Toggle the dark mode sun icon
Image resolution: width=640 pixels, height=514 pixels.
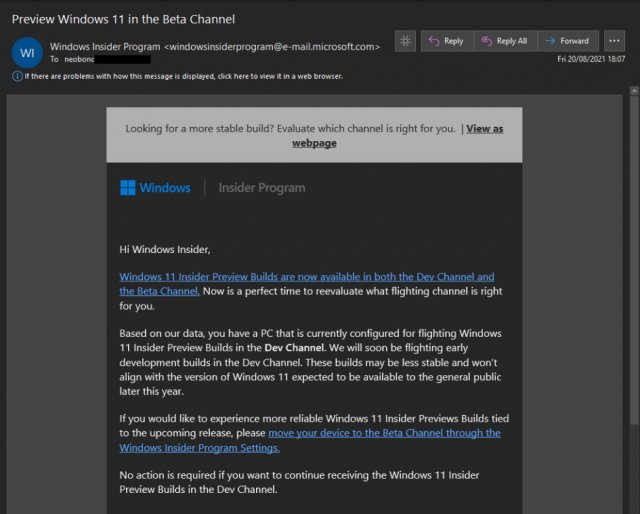(x=405, y=41)
